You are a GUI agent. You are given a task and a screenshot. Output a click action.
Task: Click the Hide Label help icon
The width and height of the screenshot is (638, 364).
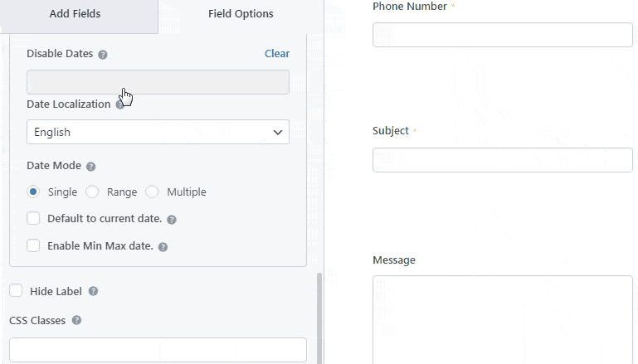pyautogui.click(x=93, y=291)
